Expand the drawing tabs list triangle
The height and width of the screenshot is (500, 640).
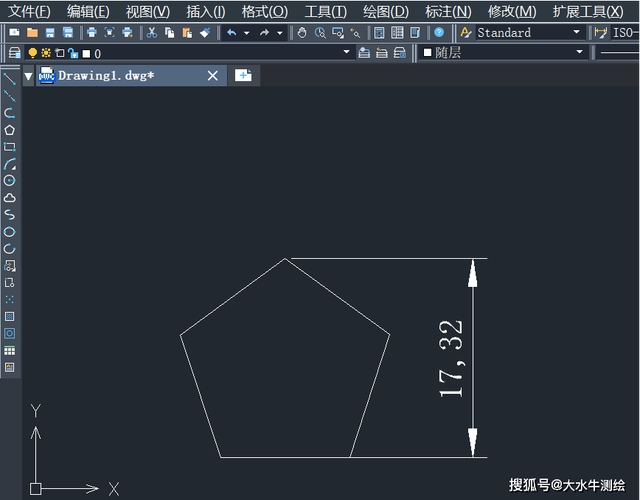28,76
